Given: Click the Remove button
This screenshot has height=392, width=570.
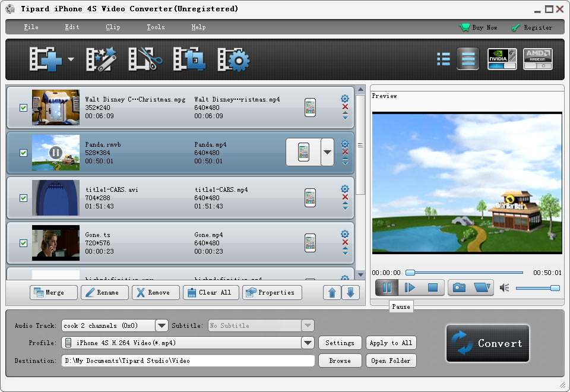Looking at the screenshot, I should coord(156,292).
